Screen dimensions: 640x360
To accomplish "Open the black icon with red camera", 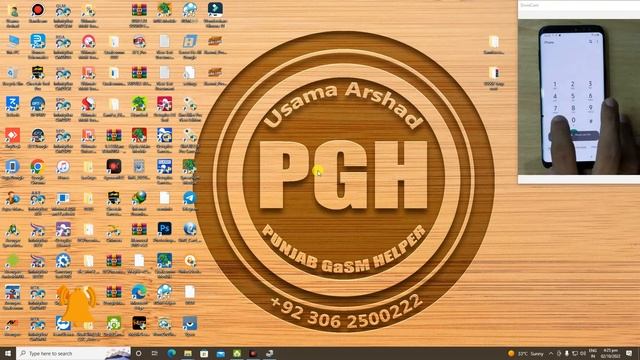I will (114, 167).
